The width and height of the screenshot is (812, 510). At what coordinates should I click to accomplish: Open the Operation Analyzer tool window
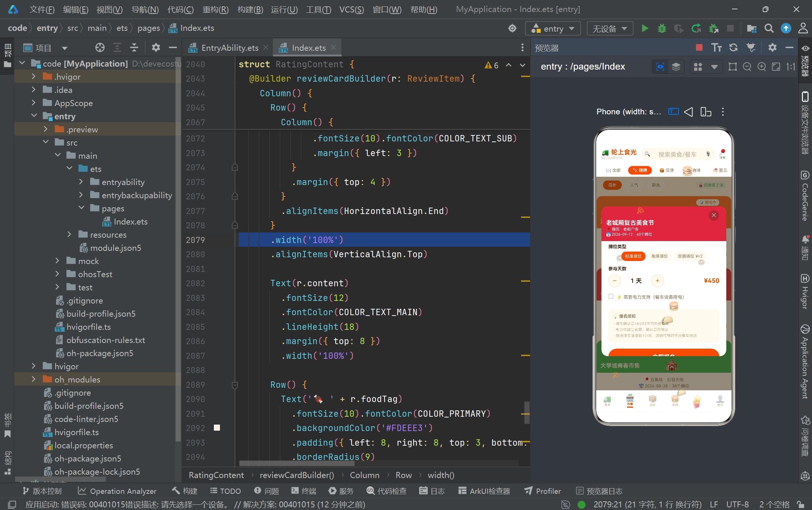point(117,491)
